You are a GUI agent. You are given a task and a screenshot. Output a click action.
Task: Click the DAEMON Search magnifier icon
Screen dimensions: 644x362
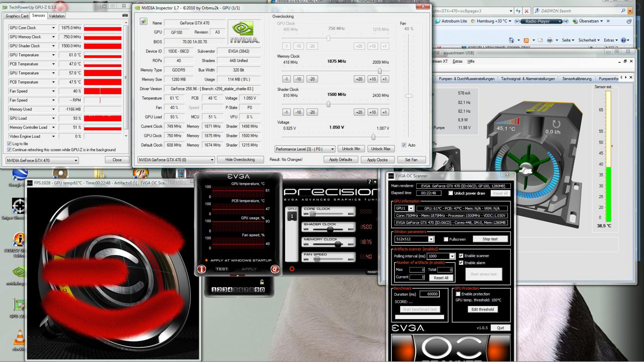point(623,11)
